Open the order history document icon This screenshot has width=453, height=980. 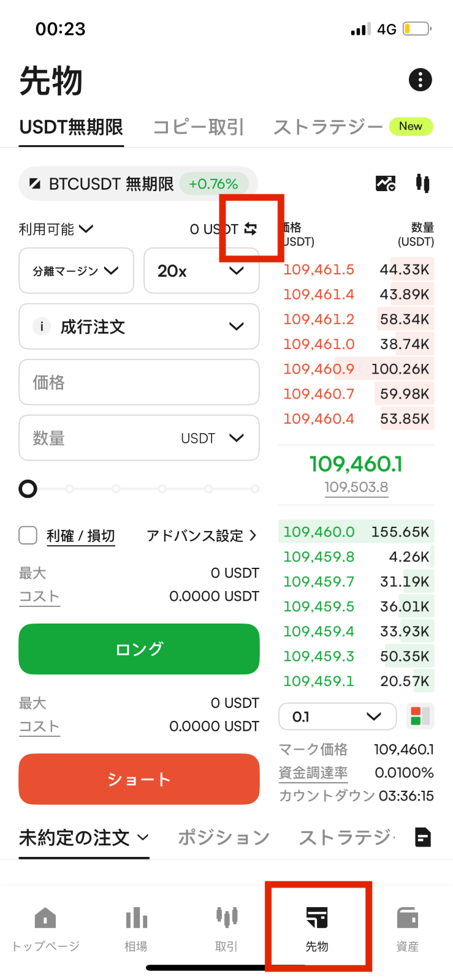[423, 837]
